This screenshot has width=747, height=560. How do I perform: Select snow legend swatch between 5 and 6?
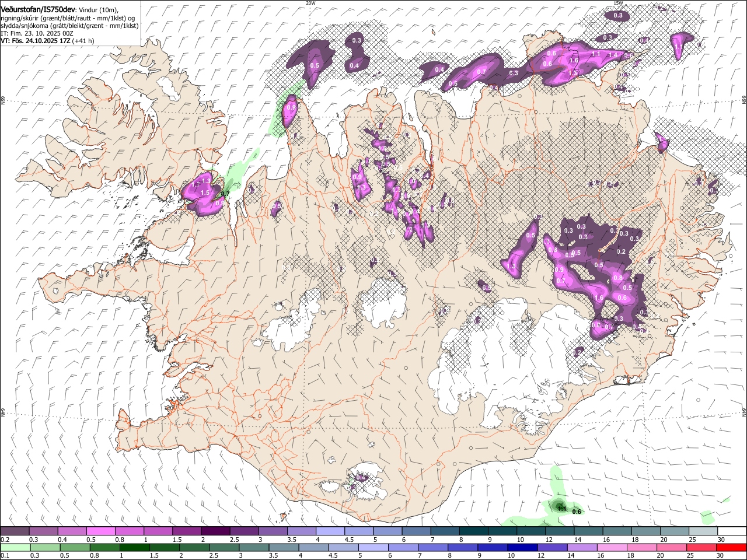pos(388,531)
